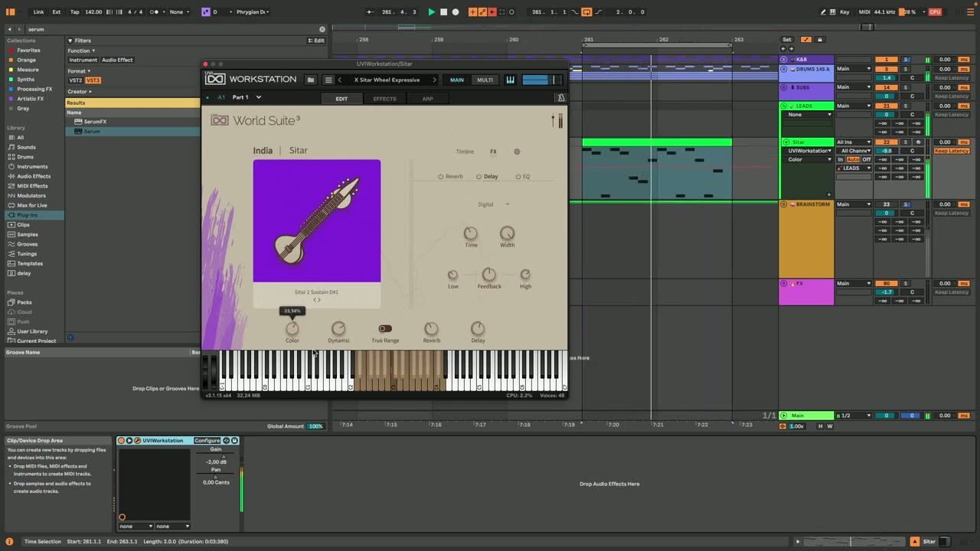This screenshot has width=980, height=551.
Task: Open the Part 1 dropdown chevron
Action: [259, 97]
